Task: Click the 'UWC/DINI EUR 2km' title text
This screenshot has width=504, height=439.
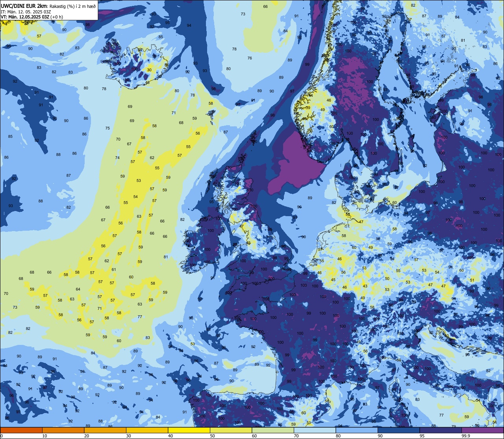Action: (24, 6)
